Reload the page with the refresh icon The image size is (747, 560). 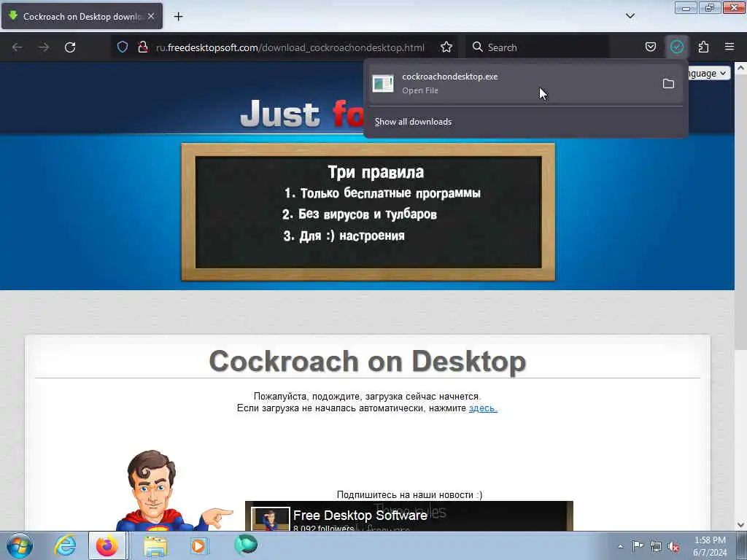pos(70,47)
